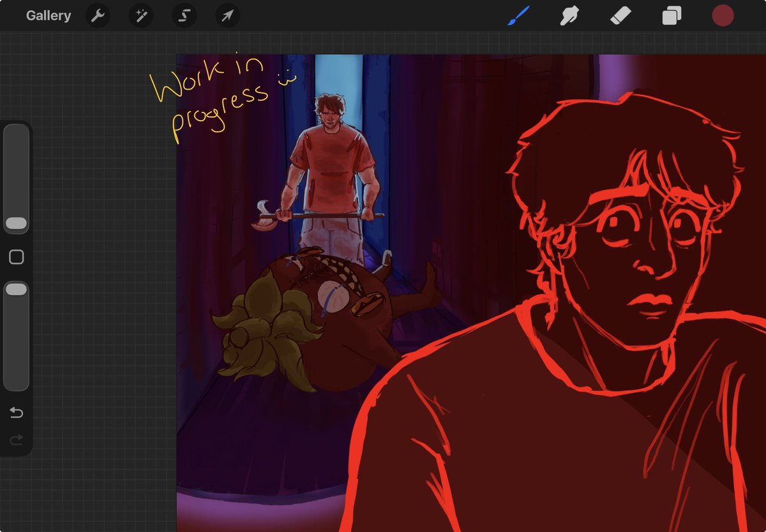Select the Eraser tool
Viewport: 766px width, 532px height.
pos(620,15)
